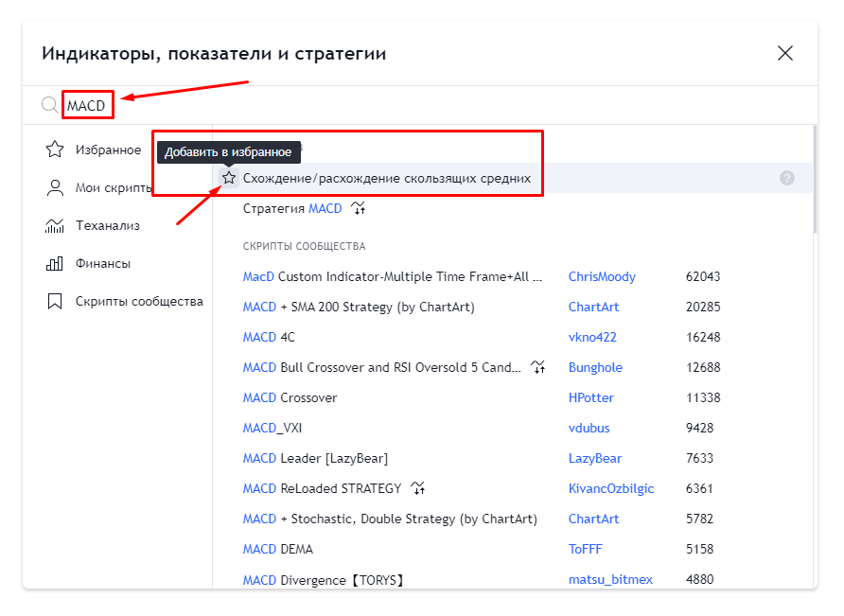Viewport: 844px width, 616px height.
Task: Click the search magnifier icon
Action: pyautogui.click(x=49, y=104)
